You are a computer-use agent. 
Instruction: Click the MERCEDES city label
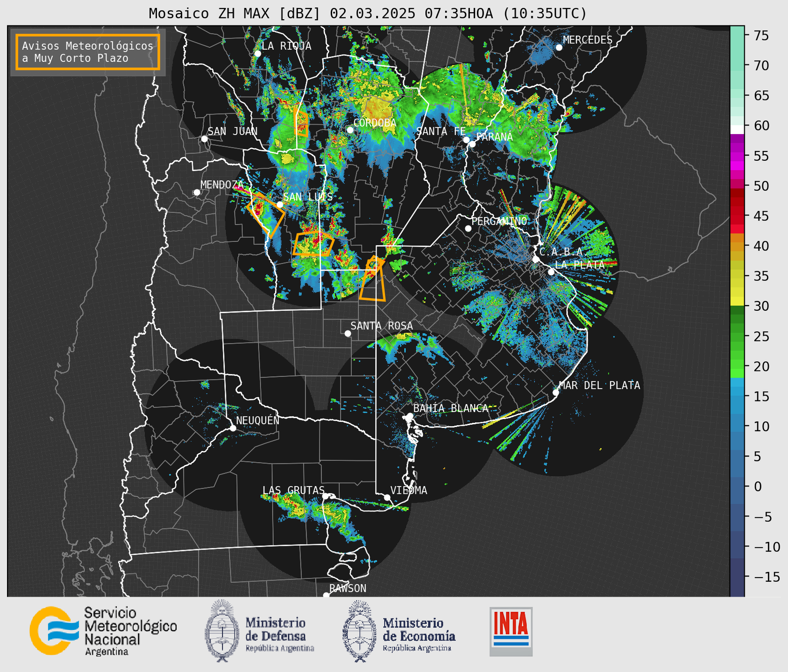click(588, 40)
